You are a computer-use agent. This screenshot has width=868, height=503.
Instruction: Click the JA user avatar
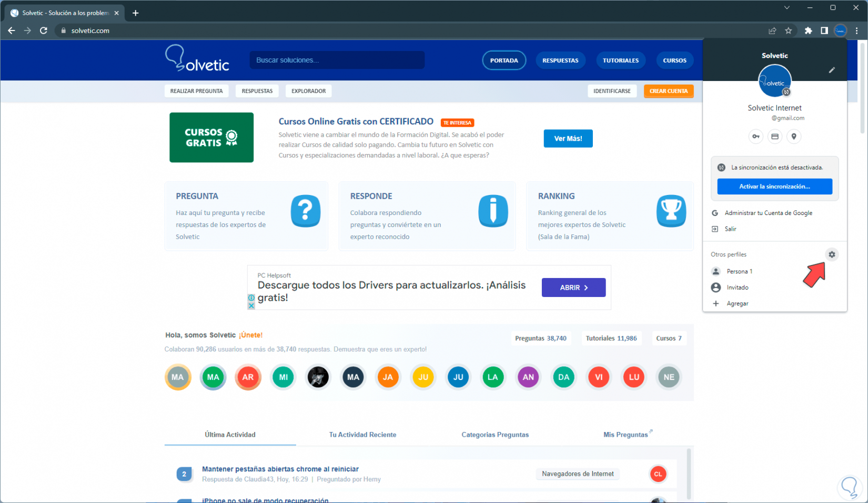click(388, 377)
